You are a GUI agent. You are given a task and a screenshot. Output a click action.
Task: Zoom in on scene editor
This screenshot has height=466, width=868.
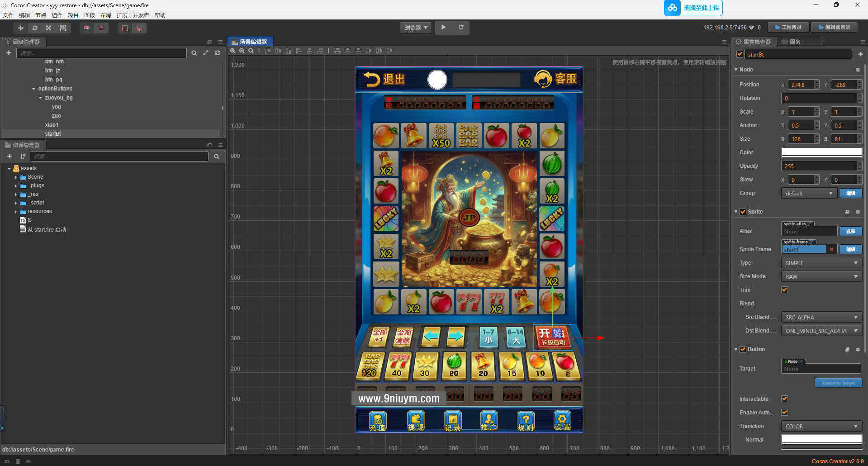click(x=233, y=51)
